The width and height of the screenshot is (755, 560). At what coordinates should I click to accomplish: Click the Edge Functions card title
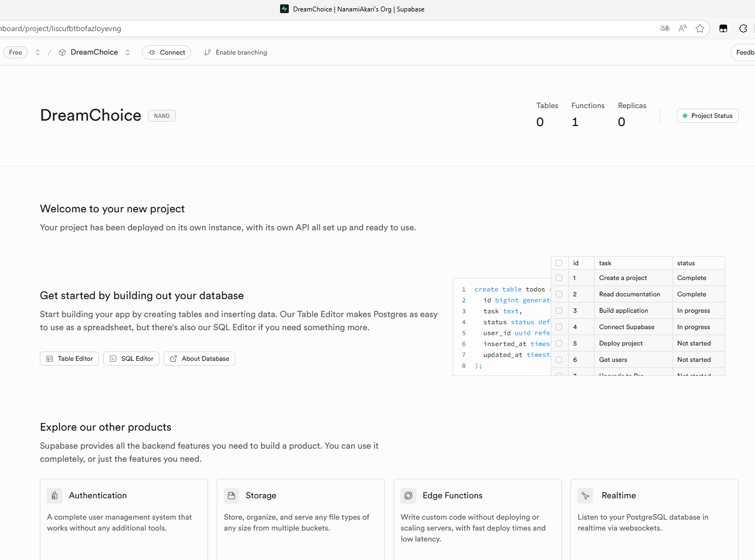(453, 496)
